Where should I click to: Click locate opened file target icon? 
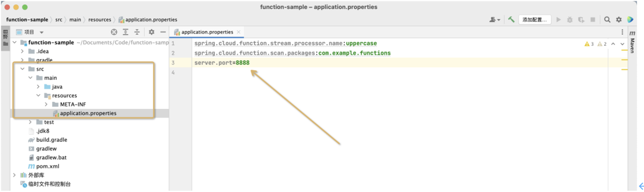tap(114, 32)
